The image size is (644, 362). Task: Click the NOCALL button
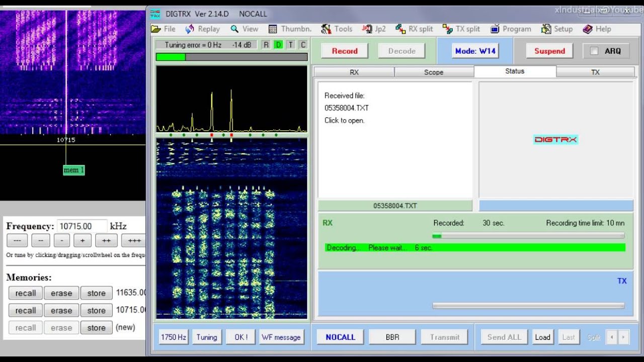pos(340,337)
